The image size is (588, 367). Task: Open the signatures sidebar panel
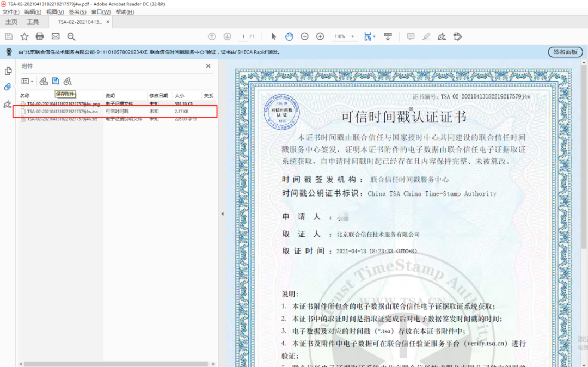[8, 104]
